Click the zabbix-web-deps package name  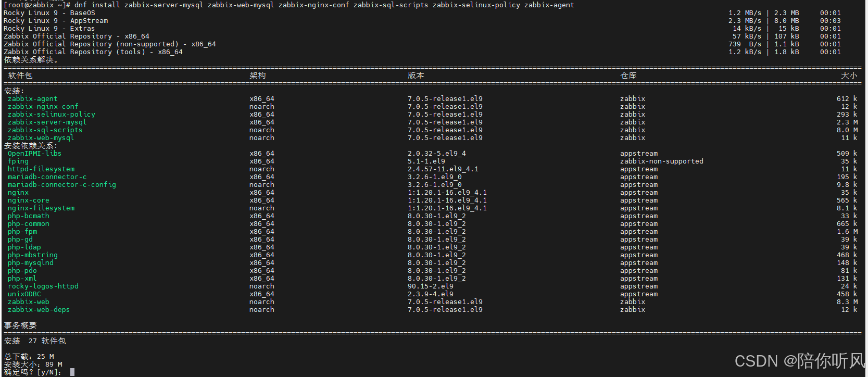click(x=39, y=309)
